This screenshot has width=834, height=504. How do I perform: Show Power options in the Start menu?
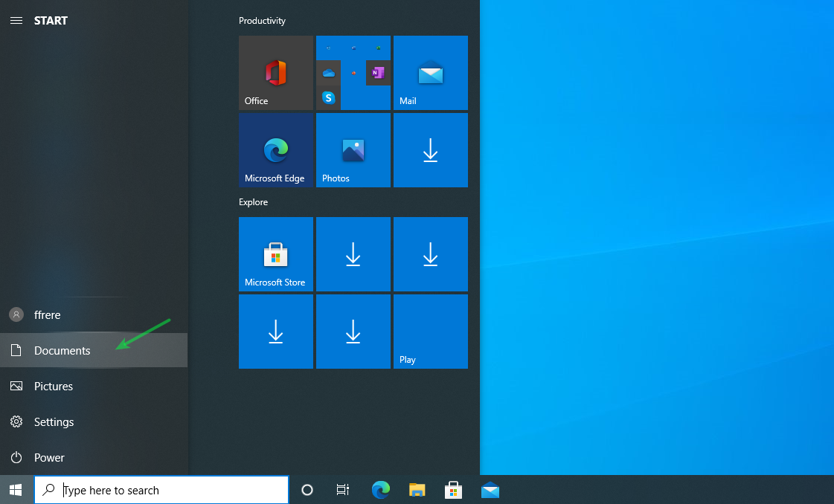click(48, 458)
